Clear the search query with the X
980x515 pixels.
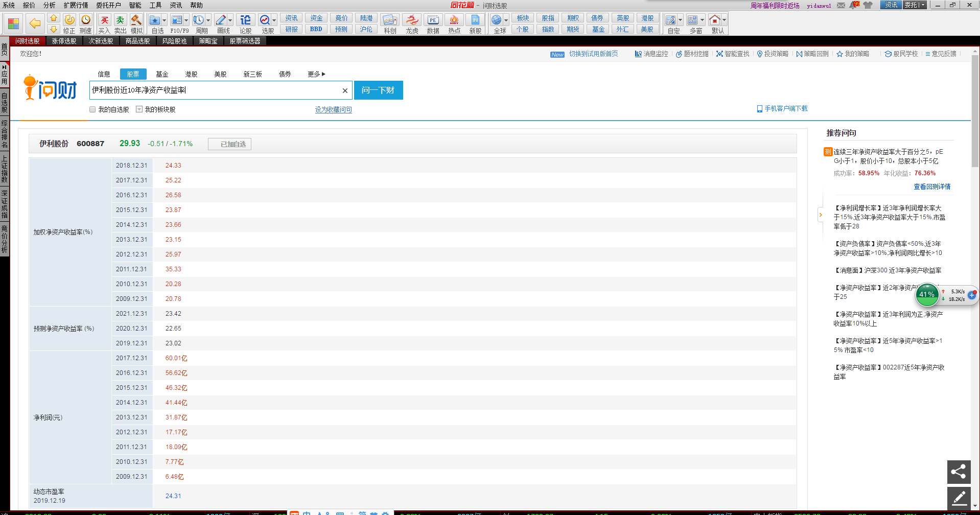click(x=345, y=90)
